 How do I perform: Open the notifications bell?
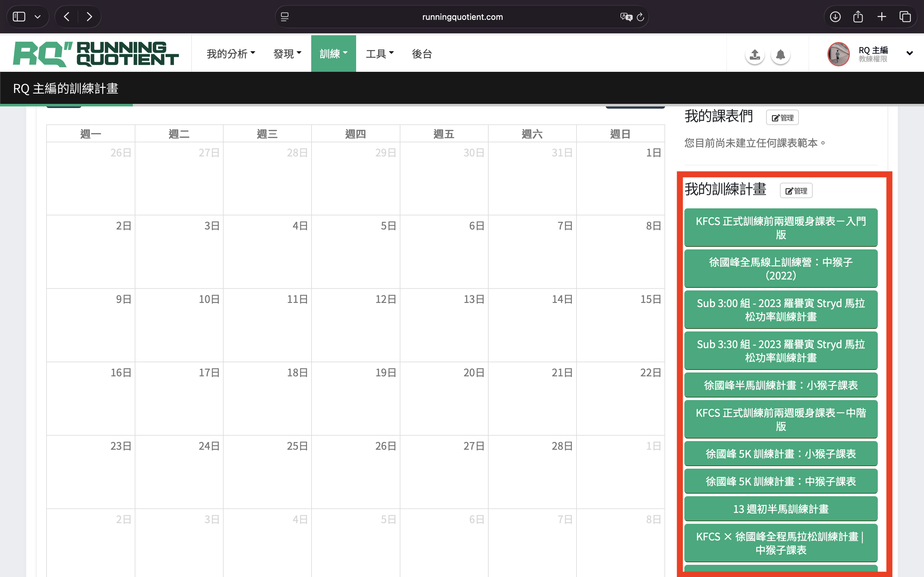780,54
